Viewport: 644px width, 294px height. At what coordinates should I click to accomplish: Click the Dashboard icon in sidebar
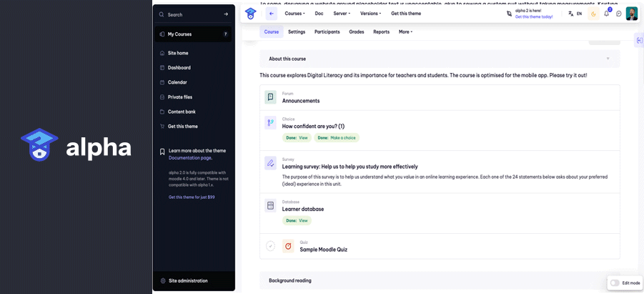(162, 67)
